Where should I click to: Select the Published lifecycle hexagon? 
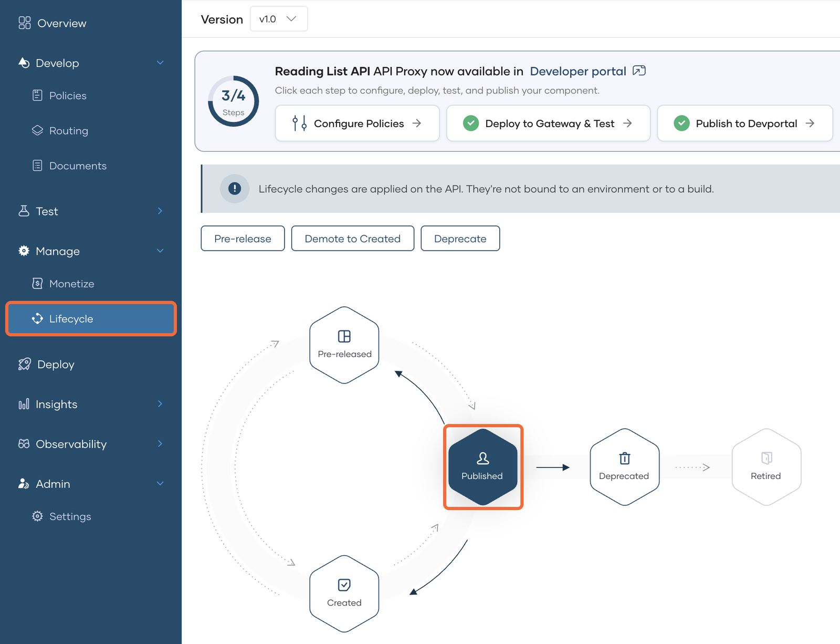tap(483, 467)
